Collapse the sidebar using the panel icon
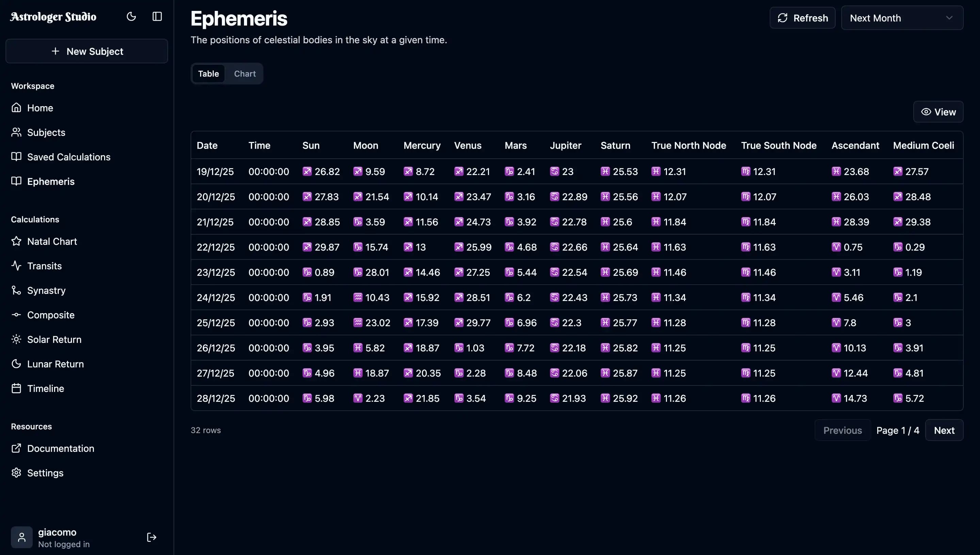Viewport: 980px width, 555px height. tap(157, 16)
